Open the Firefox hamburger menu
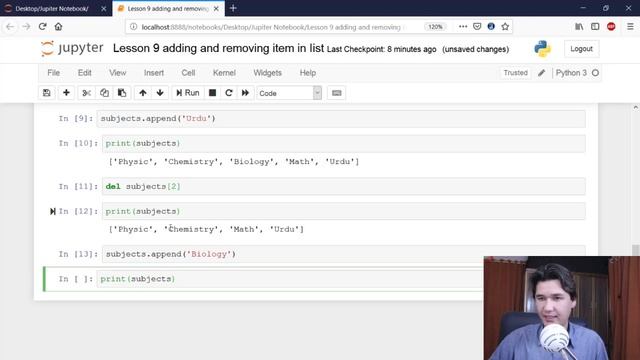This screenshot has height=360, width=640. coord(630,27)
